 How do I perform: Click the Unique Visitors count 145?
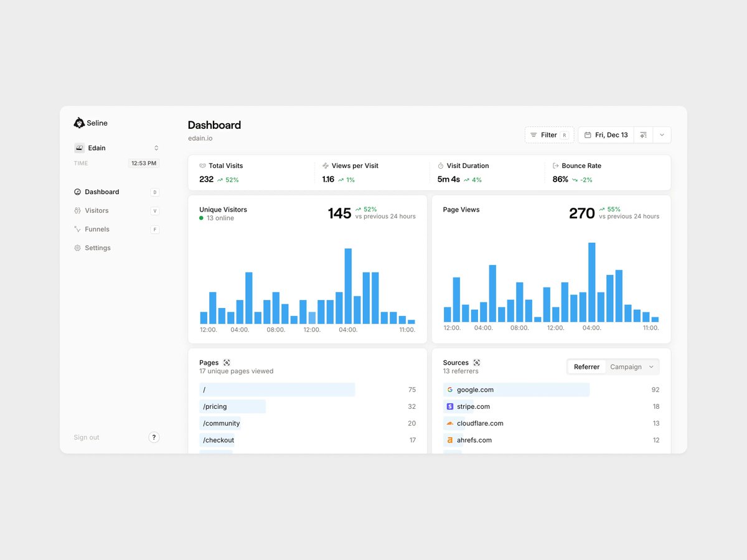[339, 213]
